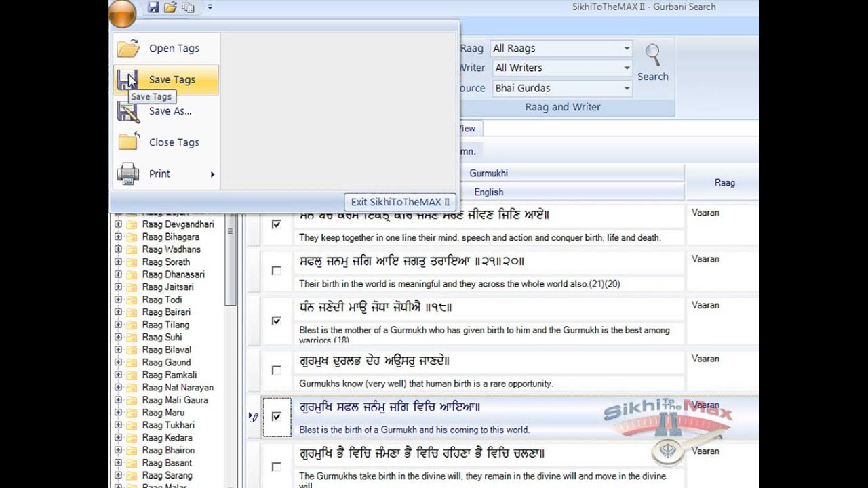This screenshot has height=488, width=868.
Task: Click the orange SikhiToTheMAX application button
Action: point(123,13)
